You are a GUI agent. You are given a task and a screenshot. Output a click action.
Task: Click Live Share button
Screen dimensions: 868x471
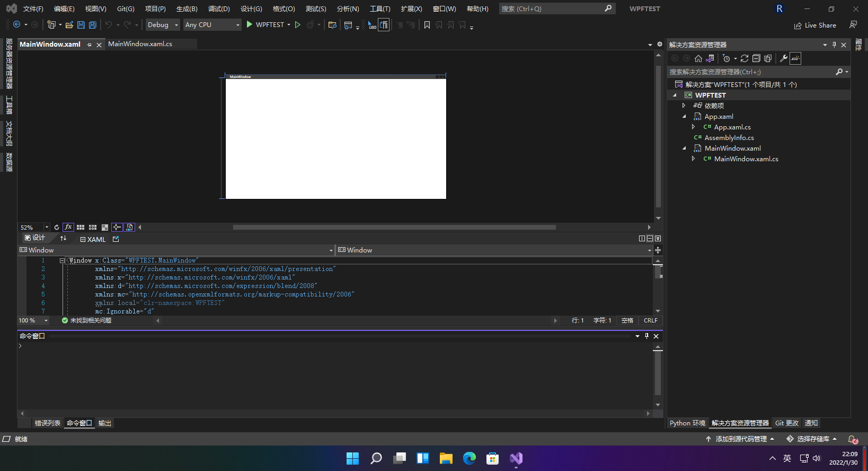point(815,25)
